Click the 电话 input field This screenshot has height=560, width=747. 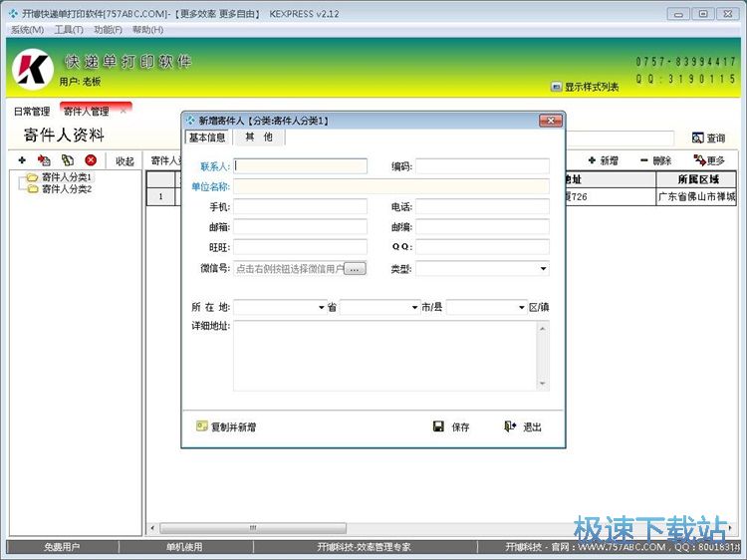coord(482,206)
